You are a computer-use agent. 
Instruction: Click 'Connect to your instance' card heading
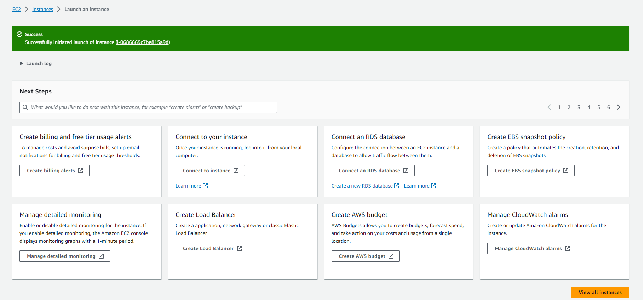coord(211,137)
